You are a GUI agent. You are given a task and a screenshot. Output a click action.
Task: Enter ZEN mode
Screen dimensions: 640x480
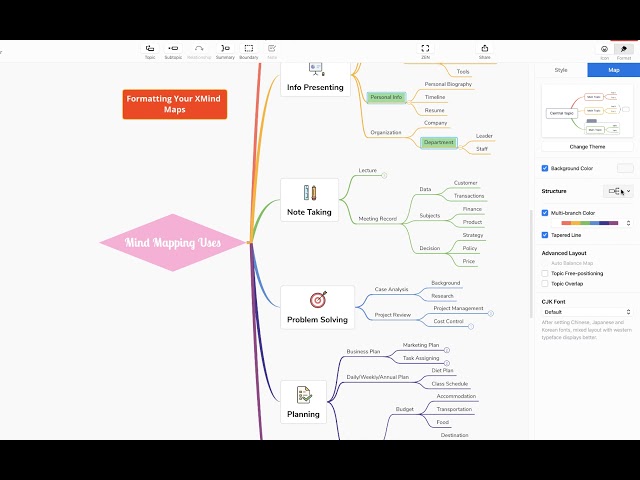tap(425, 51)
